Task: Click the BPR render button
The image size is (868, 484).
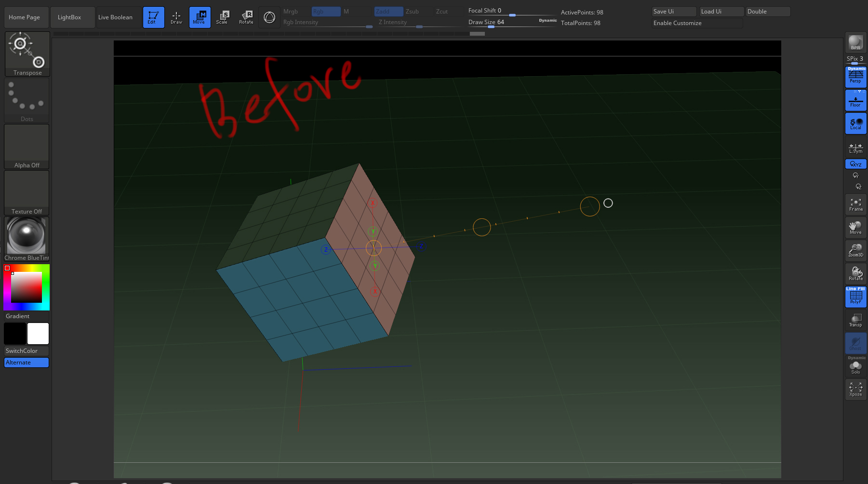Action: (x=855, y=42)
